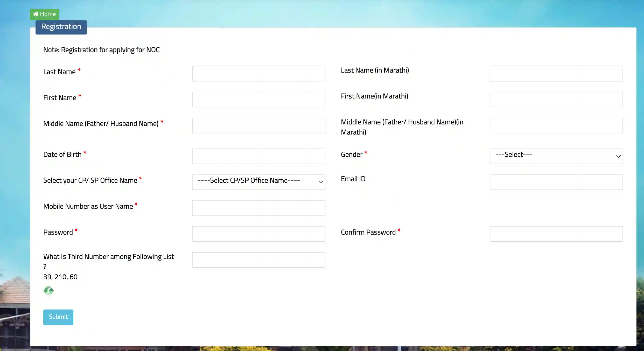Click the Registration tab header
644x351 pixels.
pyautogui.click(x=61, y=27)
